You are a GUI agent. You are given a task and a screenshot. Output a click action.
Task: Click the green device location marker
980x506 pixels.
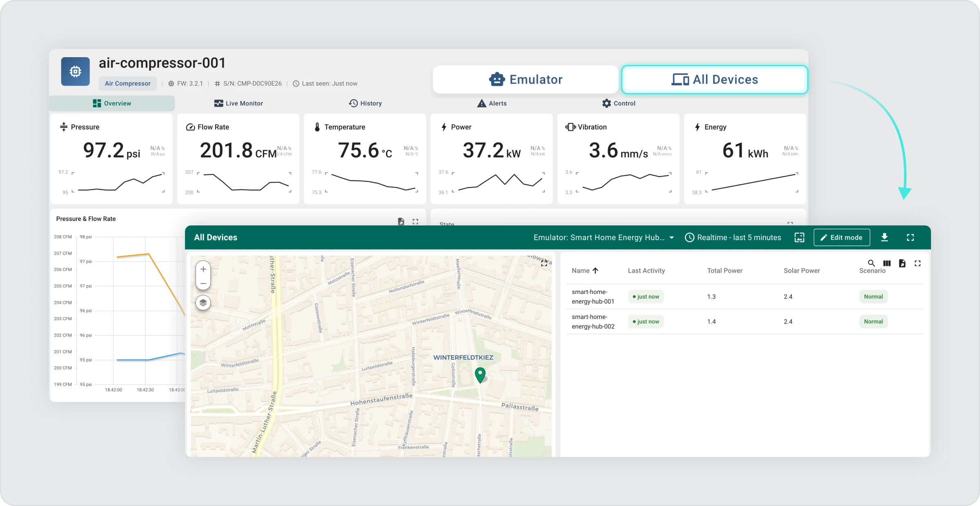tap(480, 374)
